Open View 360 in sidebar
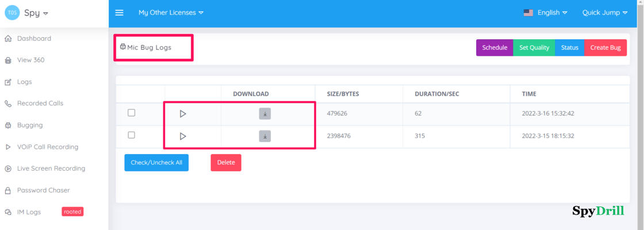This screenshot has height=230, width=644. 30,60
